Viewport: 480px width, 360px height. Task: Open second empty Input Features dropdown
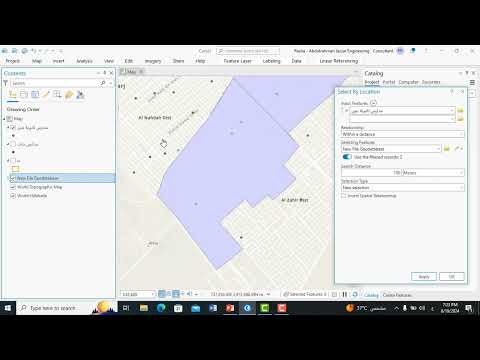pos(452,119)
